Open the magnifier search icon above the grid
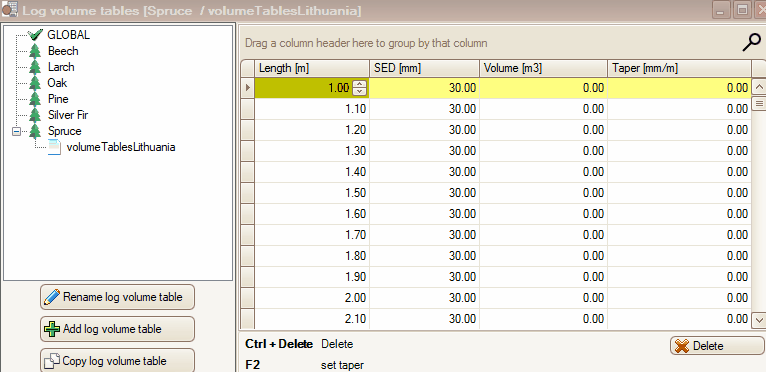The height and width of the screenshot is (372, 766). pos(751,43)
